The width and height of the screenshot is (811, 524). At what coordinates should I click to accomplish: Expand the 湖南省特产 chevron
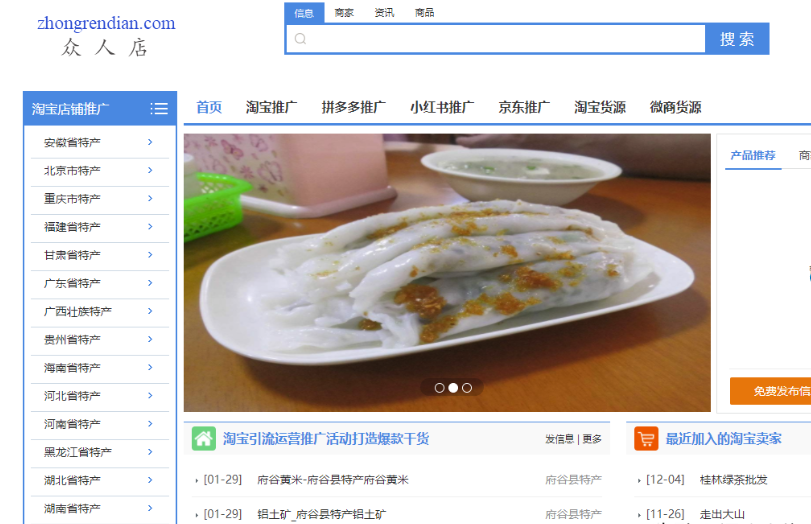click(x=150, y=508)
